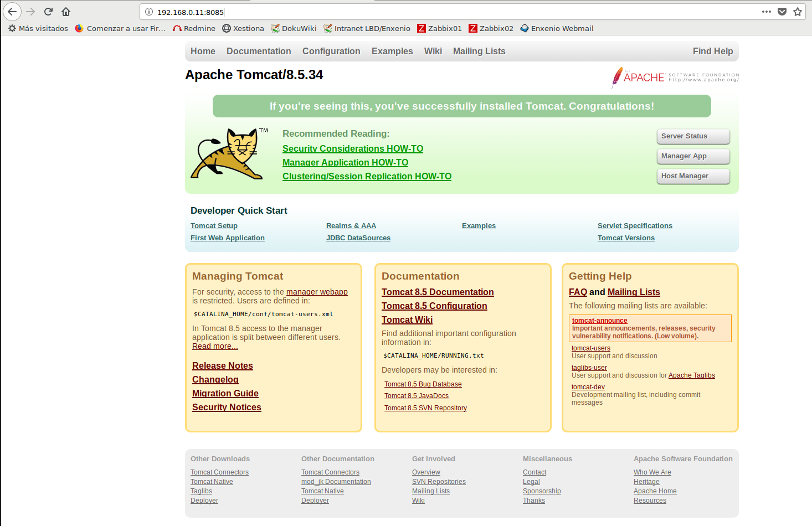Open the Security Notices link

(x=227, y=407)
